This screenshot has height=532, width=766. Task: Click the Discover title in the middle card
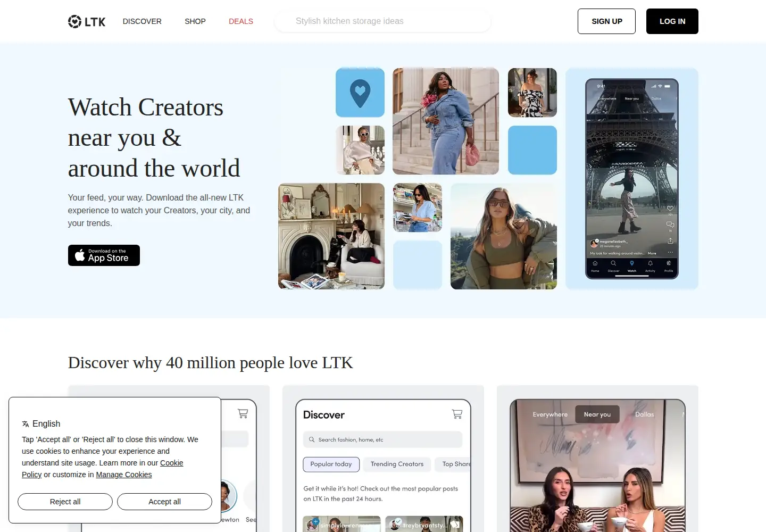click(x=324, y=415)
